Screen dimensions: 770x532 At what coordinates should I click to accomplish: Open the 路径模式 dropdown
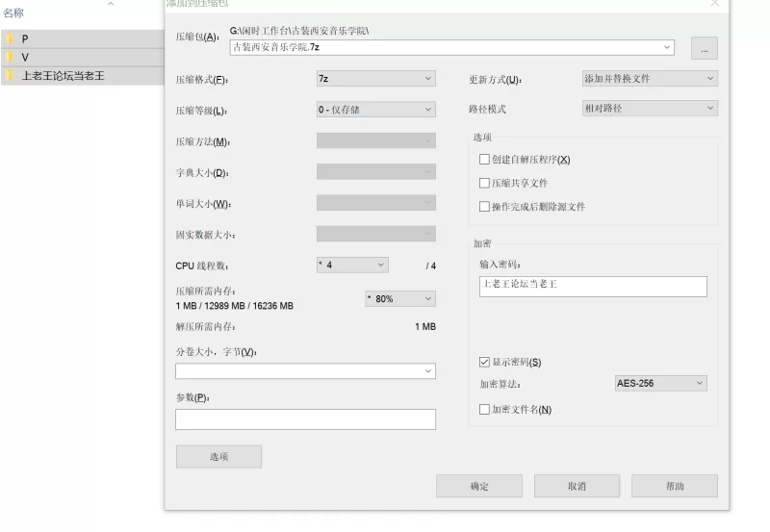pyautogui.click(x=650, y=109)
